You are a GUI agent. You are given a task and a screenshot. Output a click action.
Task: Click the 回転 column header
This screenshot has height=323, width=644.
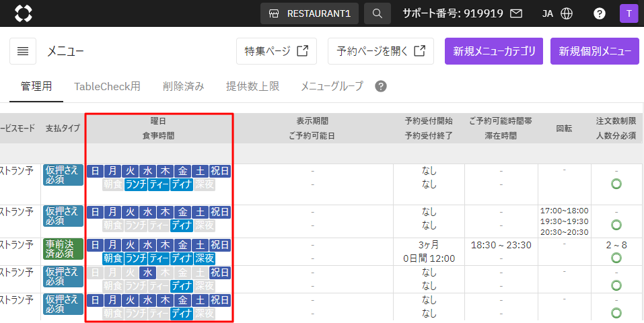pos(564,129)
